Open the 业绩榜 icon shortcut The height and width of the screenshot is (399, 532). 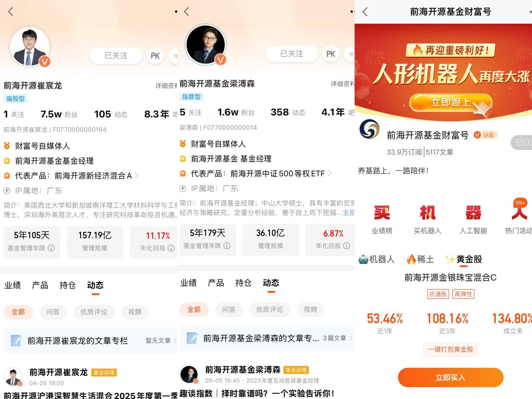click(x=382, y=219)
